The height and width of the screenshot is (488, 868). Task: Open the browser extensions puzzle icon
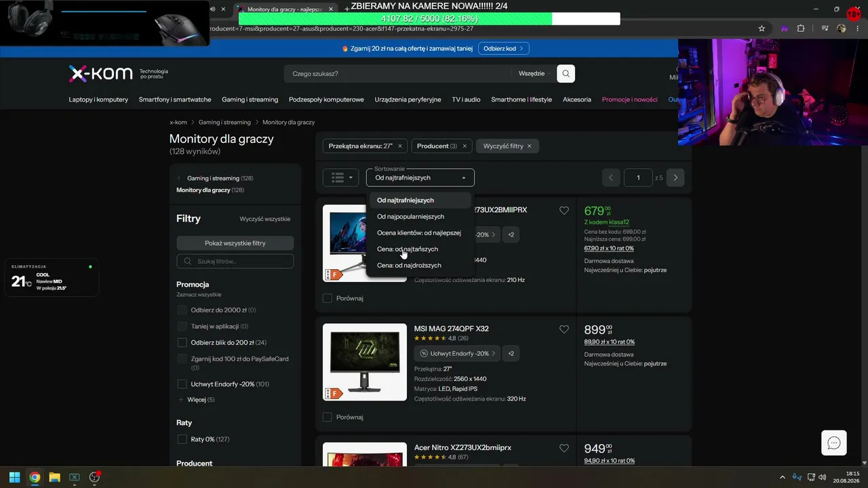click(x=801, y=28)
